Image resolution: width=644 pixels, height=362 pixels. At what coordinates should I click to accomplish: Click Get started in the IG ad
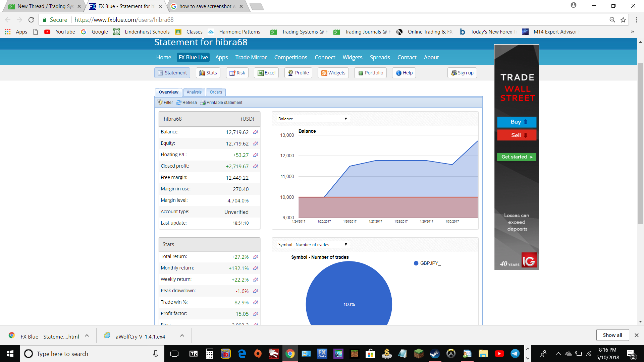tap(517, 157)
